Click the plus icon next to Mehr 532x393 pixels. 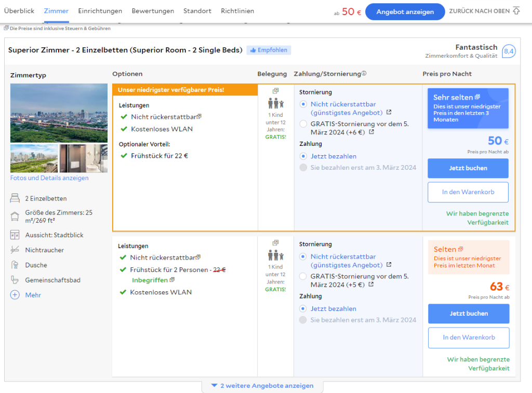tap(15, 295)
